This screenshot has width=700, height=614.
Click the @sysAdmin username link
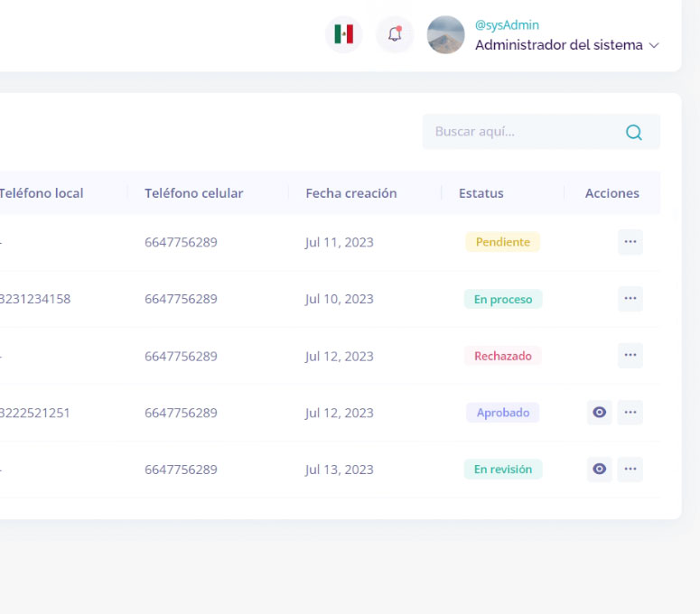point(507,25)
